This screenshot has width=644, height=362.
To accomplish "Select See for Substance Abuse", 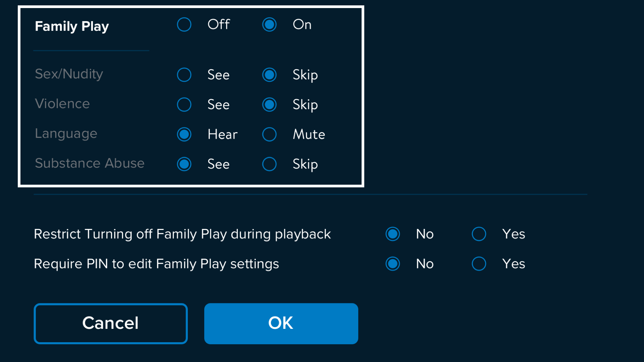I will click(184, 164).
